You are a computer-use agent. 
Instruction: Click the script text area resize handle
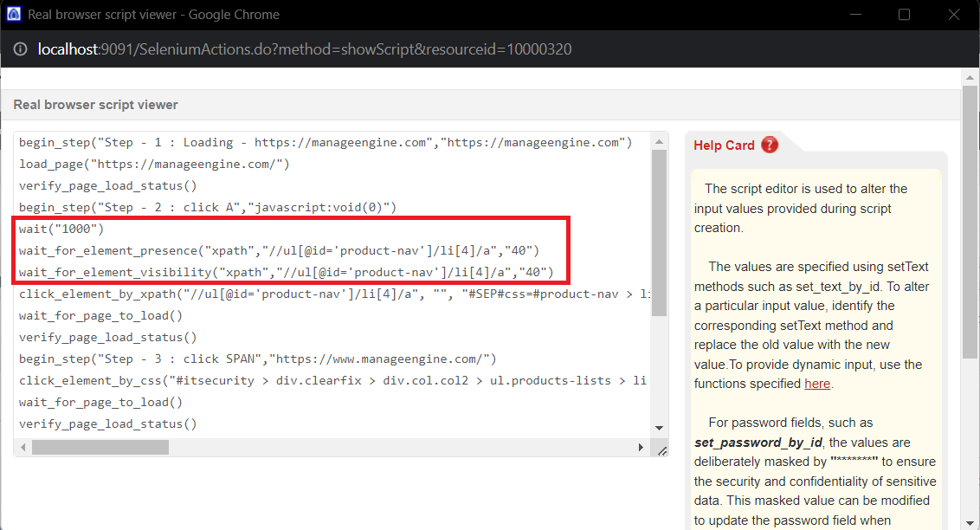tap(661, 449)
